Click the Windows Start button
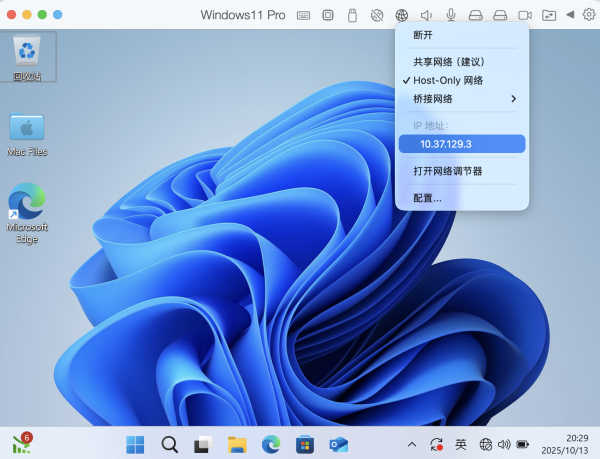600x459 pixels. tap(135, 443)
